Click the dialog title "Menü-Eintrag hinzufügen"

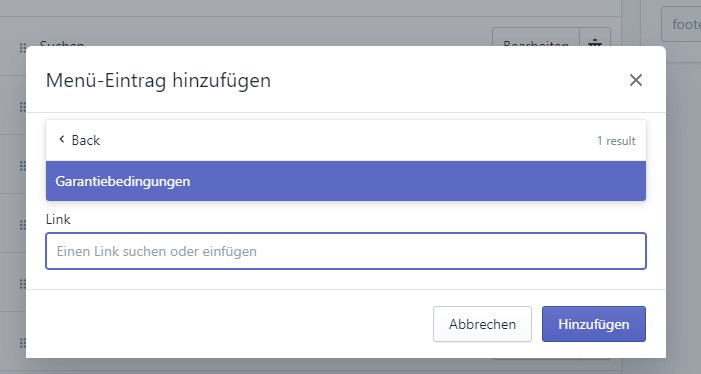click(x=158, y=80)
